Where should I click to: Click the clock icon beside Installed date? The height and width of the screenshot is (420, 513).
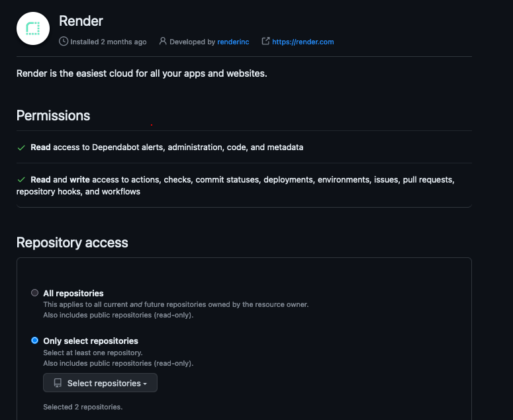(x=64, y=42)
